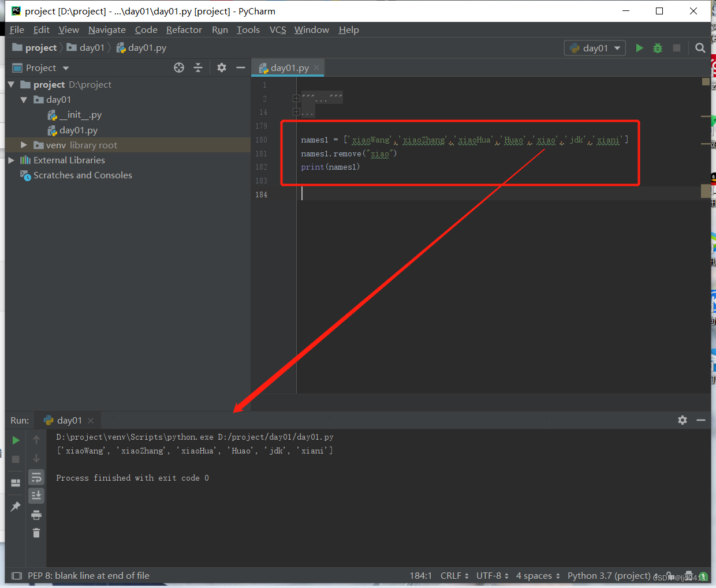Pin the Run tab

click(16, 506)
